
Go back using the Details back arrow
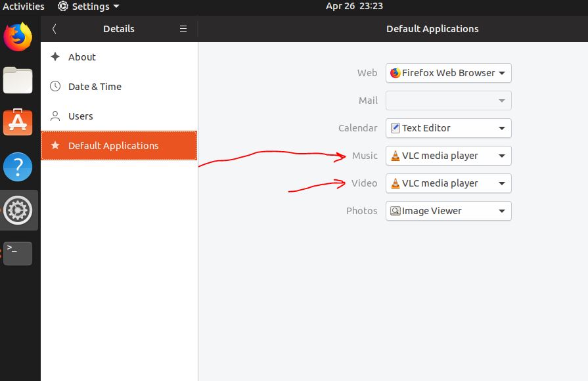pyautogui.click(x=55, y=29)
